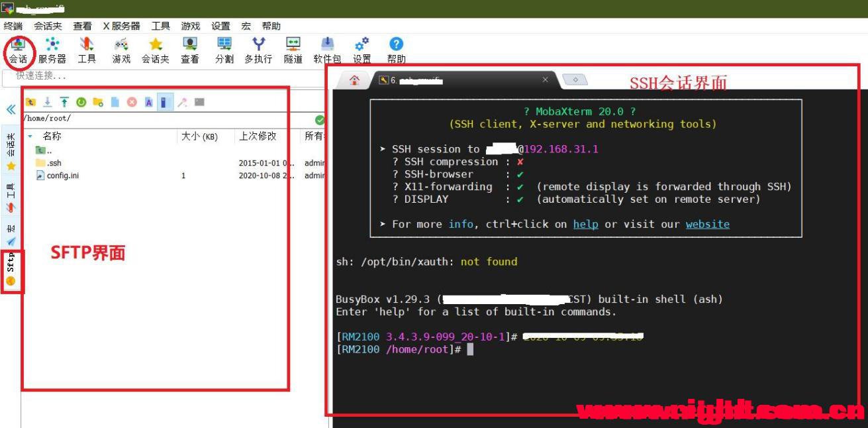The image size is (868, 428).
Task: Launch 多执行 (MultiExec) mode
Action: tap(258, 50)
